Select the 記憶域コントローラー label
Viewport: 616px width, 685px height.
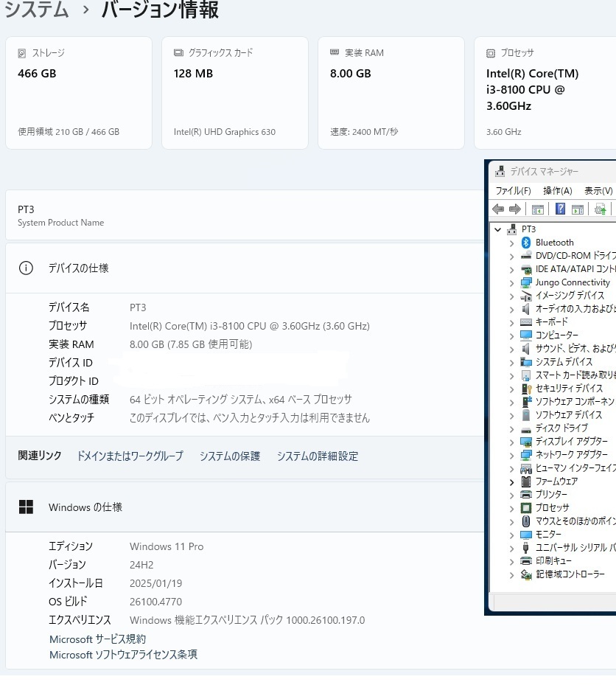[570, 574]
